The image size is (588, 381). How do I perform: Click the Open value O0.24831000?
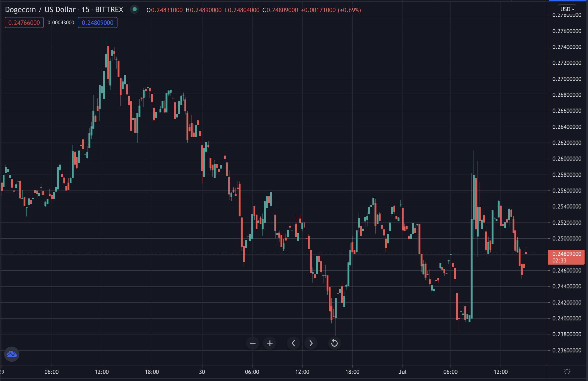click(x=165, y=10)
